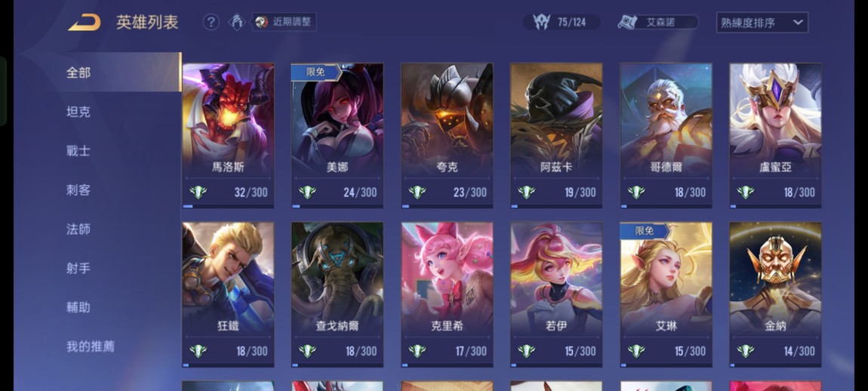Expand the sort dropdown chevron arrow
868x391 pixels.
click(x=798, y=23)
